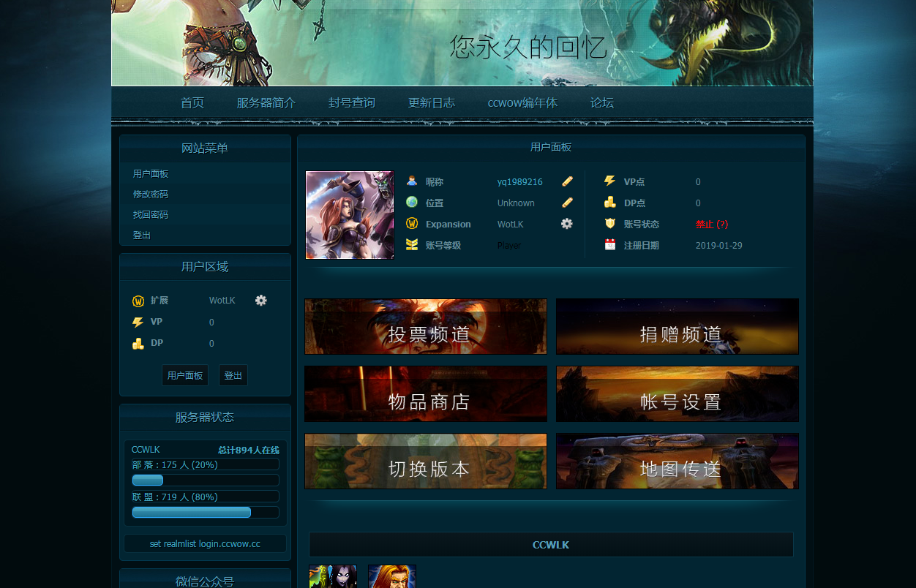Select 找回密码 in the site menu
This screenshot has width=916, height=588.
coord(151,215)
